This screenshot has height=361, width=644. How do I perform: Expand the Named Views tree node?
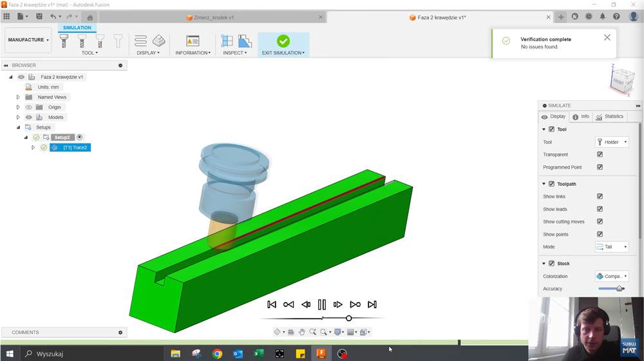[x=18, y=97]
